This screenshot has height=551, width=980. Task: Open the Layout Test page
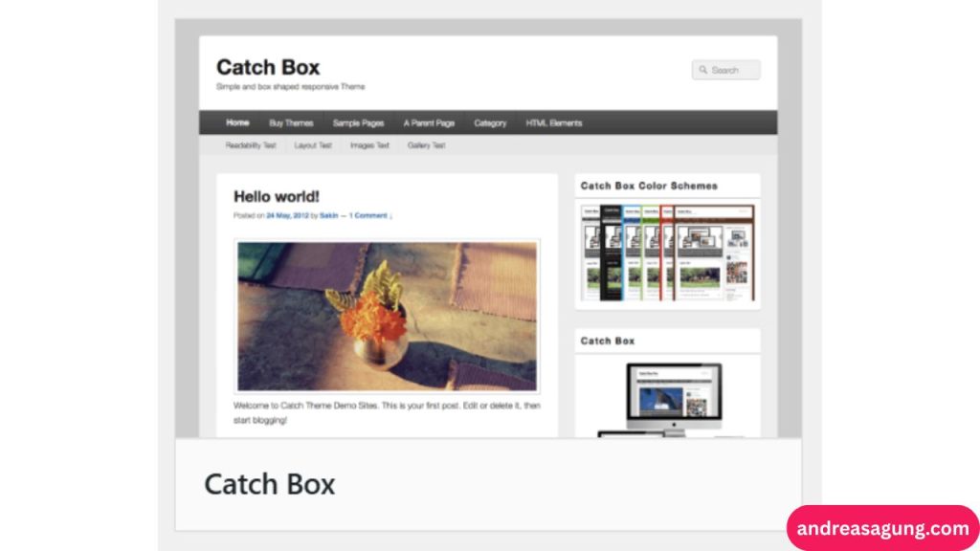pos(313,144)
